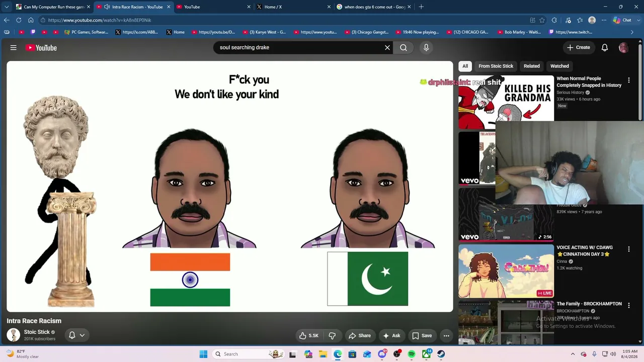644x362 pixels.
Task: Open YouTube notifications bell at the top
Action: click(x=605, y=47)
